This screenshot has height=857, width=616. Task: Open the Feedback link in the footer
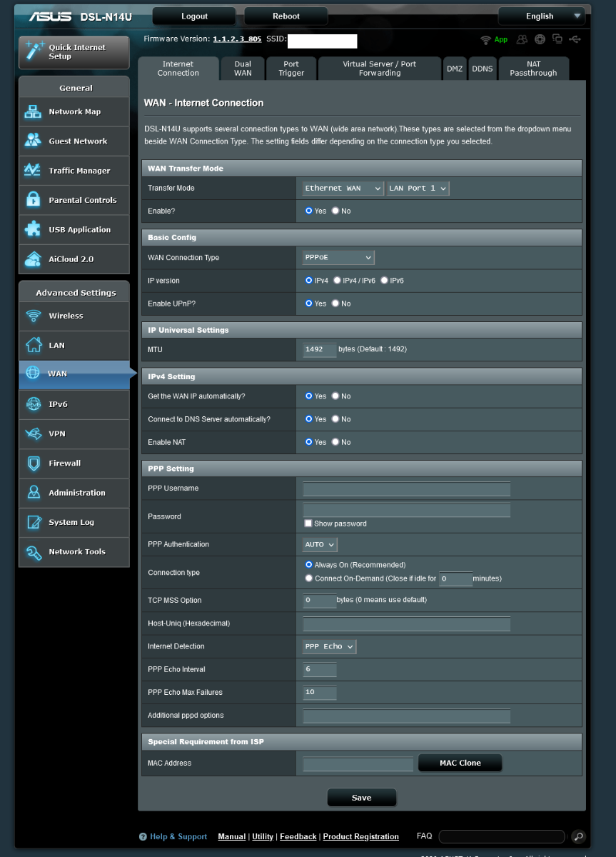click(x=298, y=836)
